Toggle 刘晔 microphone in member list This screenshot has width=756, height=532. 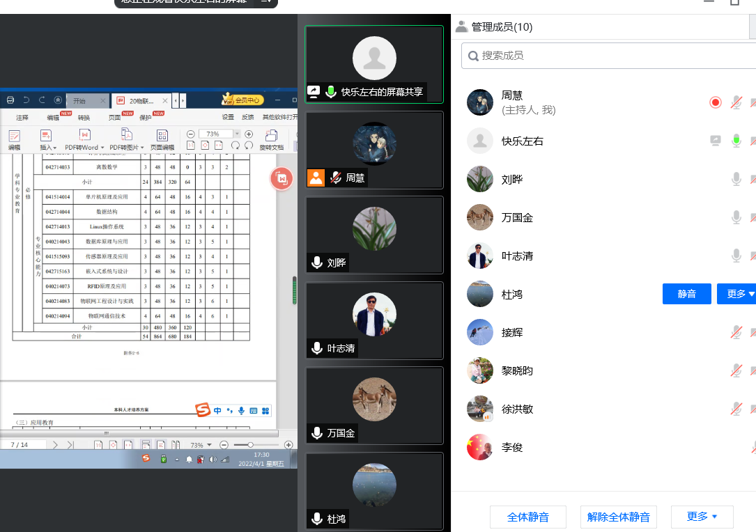[x=736, y=179]
